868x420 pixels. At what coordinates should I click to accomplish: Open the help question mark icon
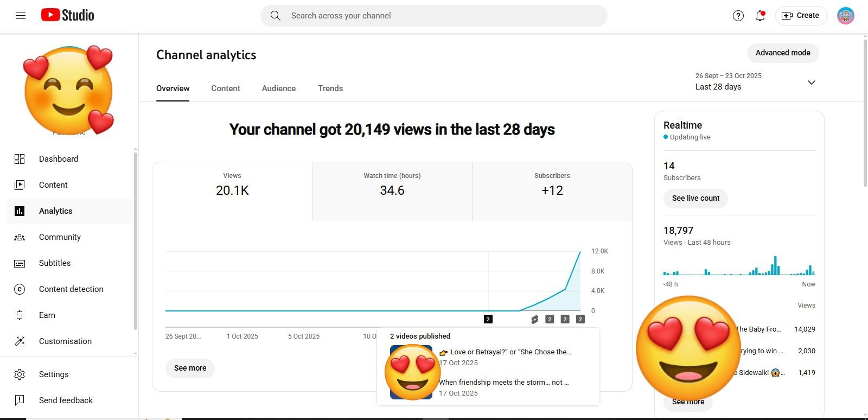[x=738, y=16]
